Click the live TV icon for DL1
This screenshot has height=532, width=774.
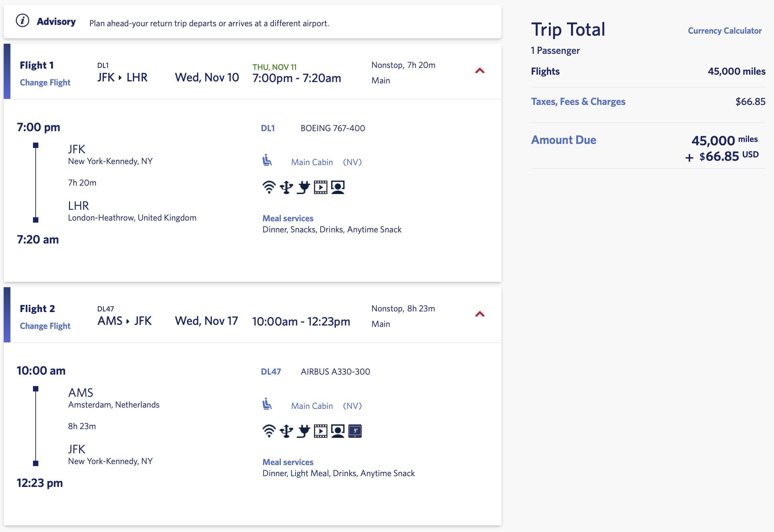(338, 187)
